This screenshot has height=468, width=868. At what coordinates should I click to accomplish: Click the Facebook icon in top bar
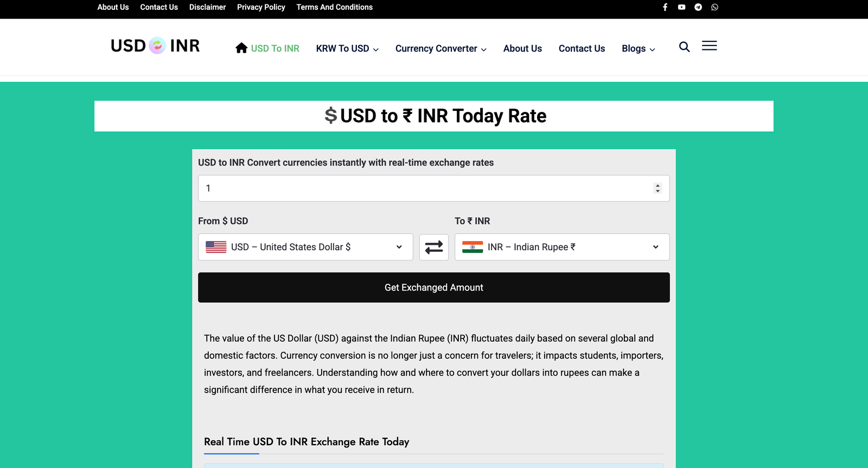tap(665, 7)
